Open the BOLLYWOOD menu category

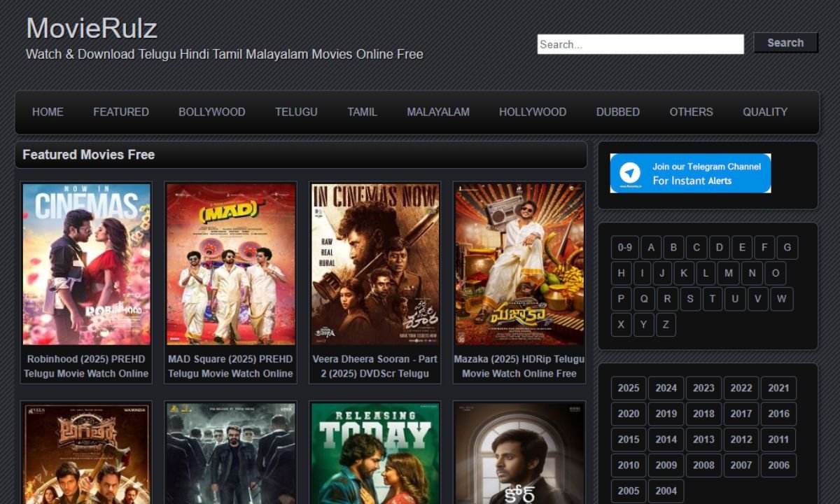click(211, 112)
